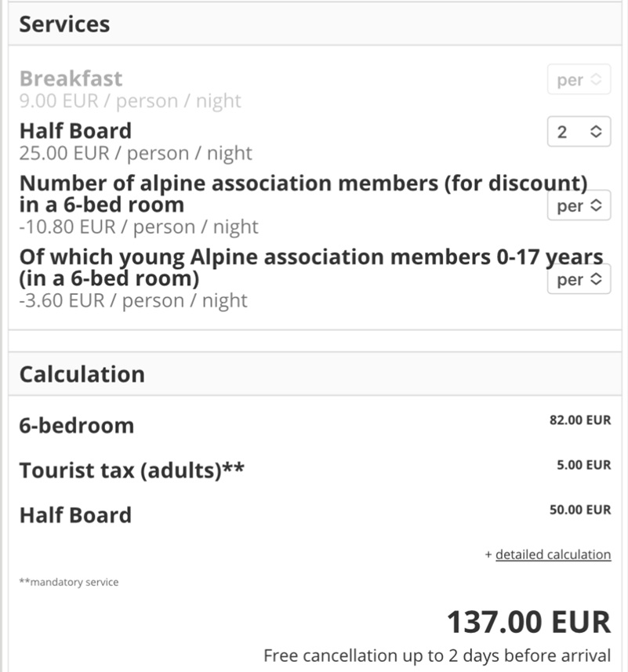This screenshot has height=672, width=628.
Task: Click the -3.60 EUR youth discount text
Action: [133, 301]
